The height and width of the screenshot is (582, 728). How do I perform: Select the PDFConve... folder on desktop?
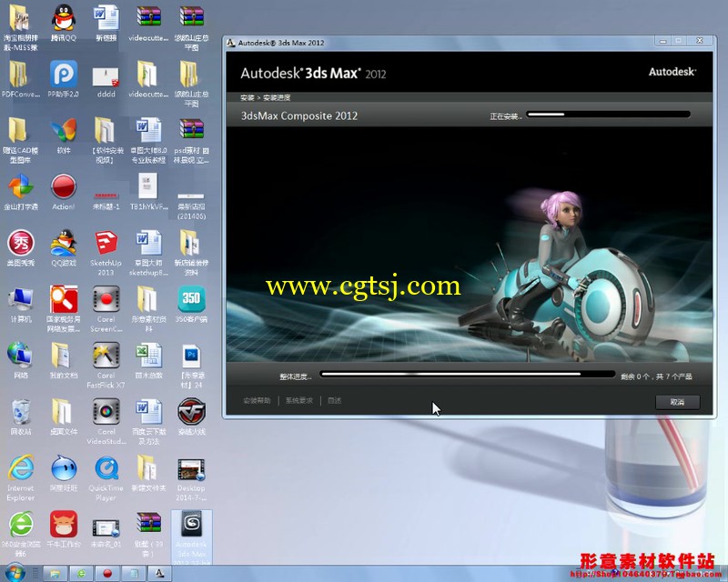point(20,78)
